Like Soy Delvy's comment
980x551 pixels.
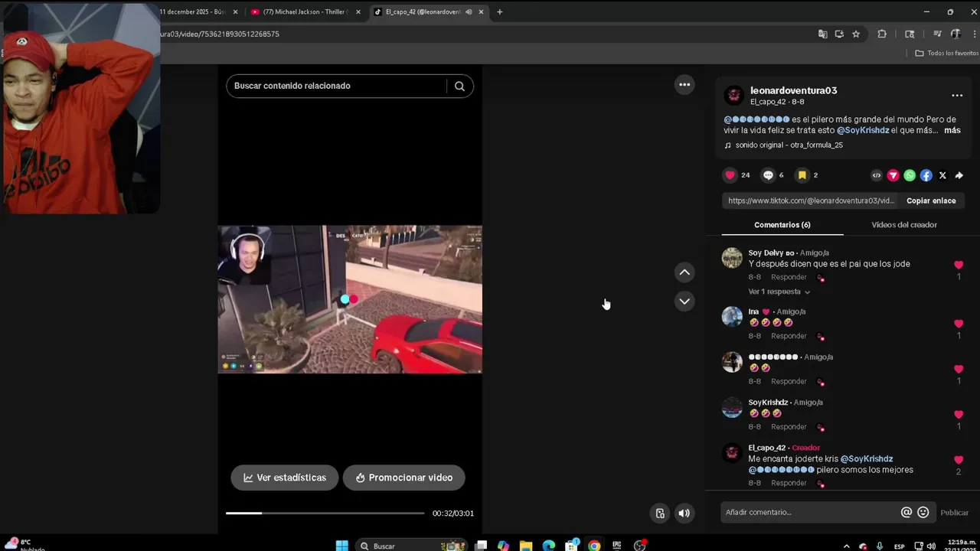pyautogui.click(x=959, y=265)
